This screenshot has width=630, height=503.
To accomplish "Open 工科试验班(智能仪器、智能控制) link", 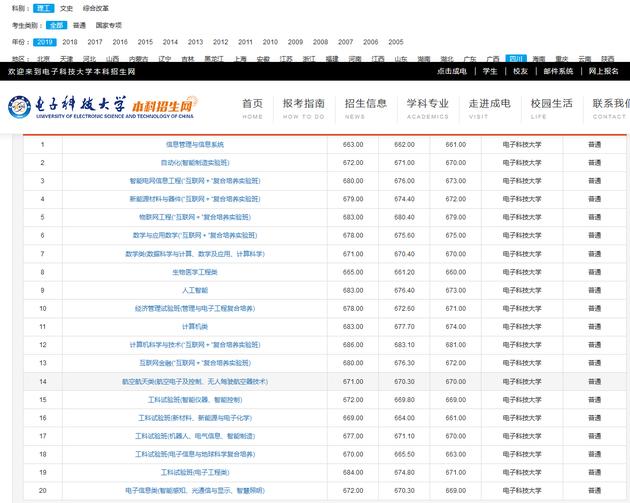I will point(195,400).
